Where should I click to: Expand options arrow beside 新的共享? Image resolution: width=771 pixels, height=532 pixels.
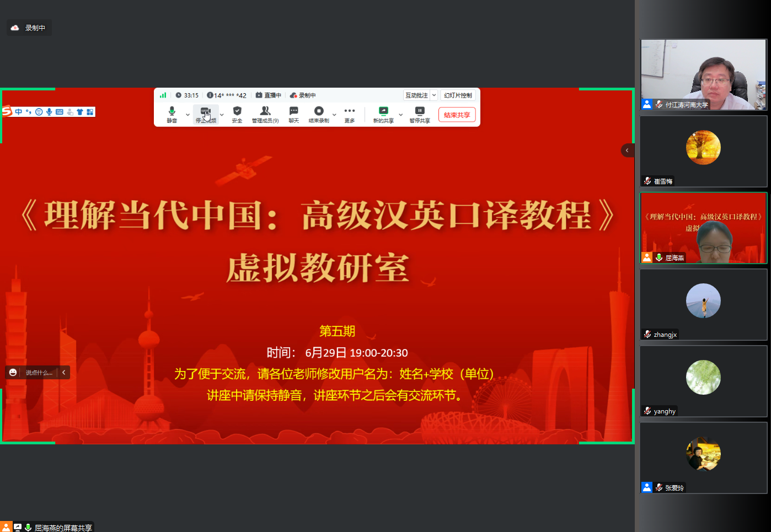pyautogui.click(x=401, y=115)
